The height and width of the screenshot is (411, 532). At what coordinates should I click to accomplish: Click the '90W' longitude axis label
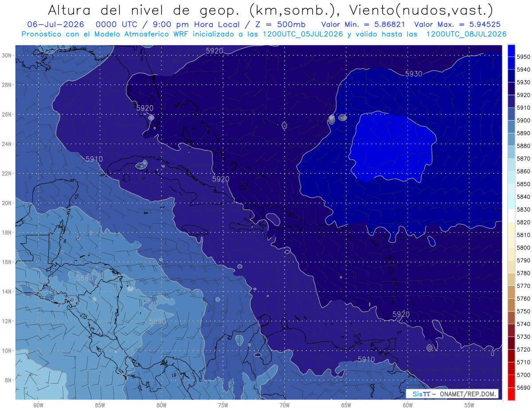pyautogui.click(x=38, y=405)
